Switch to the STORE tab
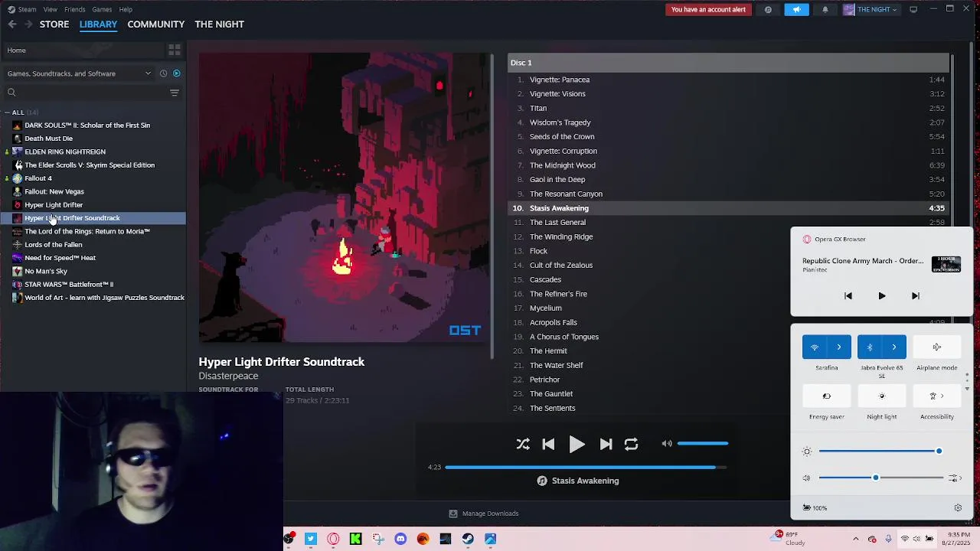The height and width of the screenshot is (551, 980). tap(54, 24)
